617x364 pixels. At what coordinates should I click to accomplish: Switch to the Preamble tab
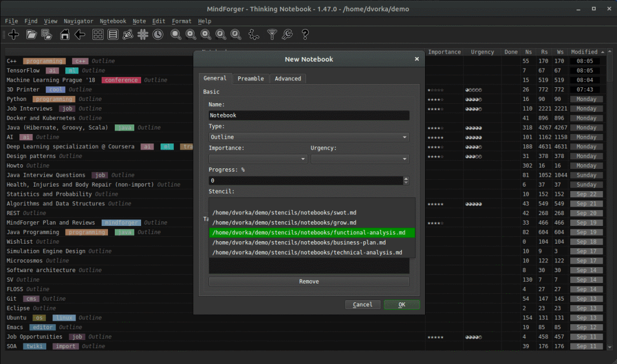coord(250,79)
